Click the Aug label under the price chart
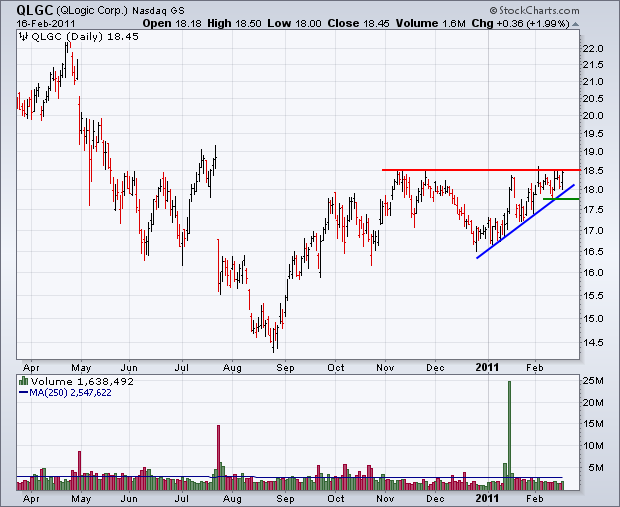 232,368
